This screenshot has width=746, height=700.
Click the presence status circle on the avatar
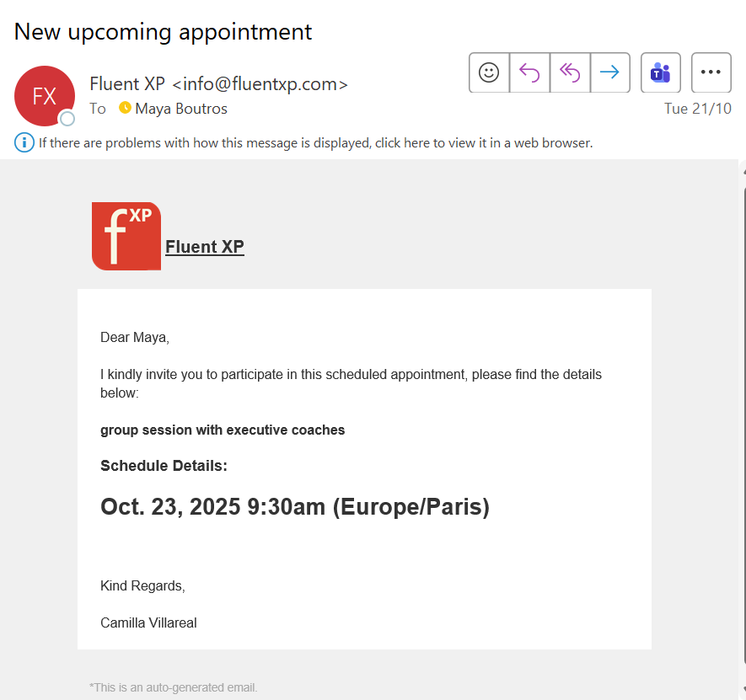[x=67, y=119]
